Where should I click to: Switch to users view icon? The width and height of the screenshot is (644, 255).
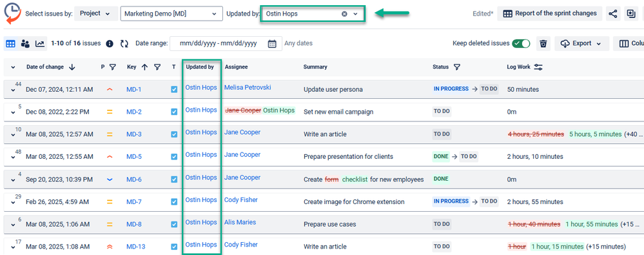coord(25,43)
